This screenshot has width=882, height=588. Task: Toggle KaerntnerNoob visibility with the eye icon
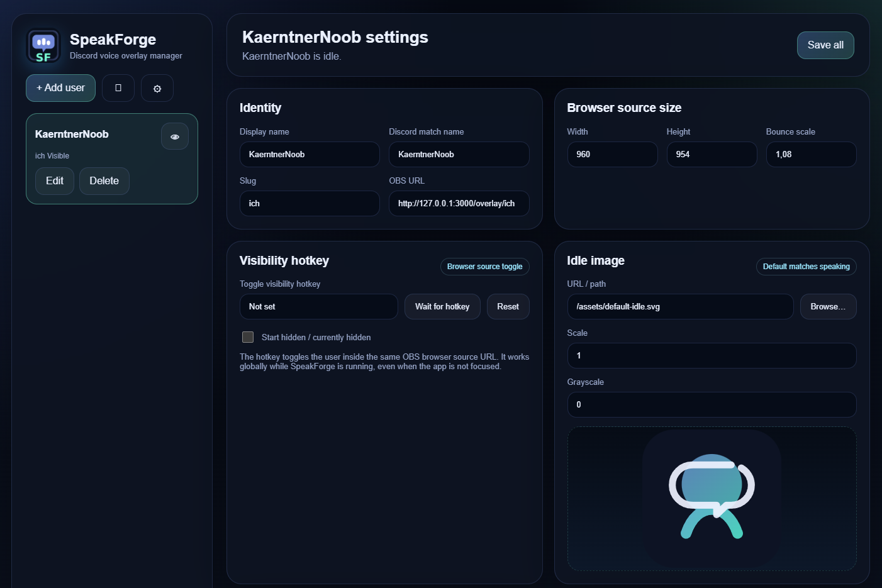point(174,136)
